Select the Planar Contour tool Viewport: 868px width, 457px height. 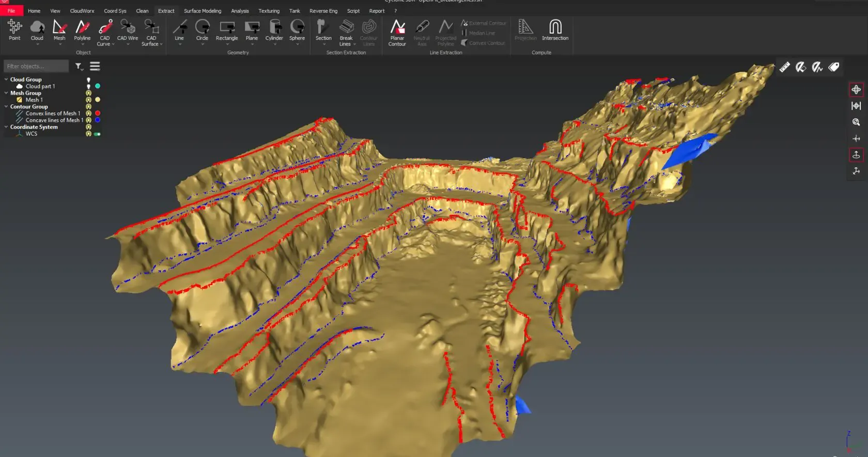[397, 32]
